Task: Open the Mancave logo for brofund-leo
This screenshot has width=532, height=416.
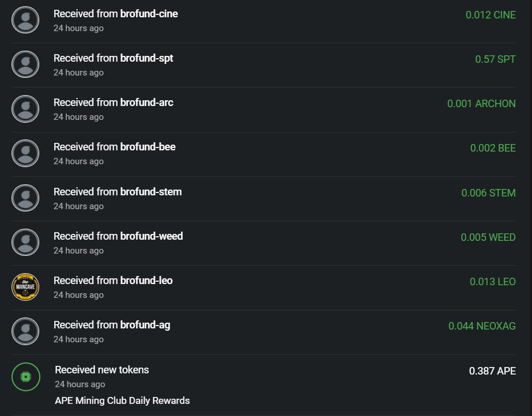Action: point(25,287)
